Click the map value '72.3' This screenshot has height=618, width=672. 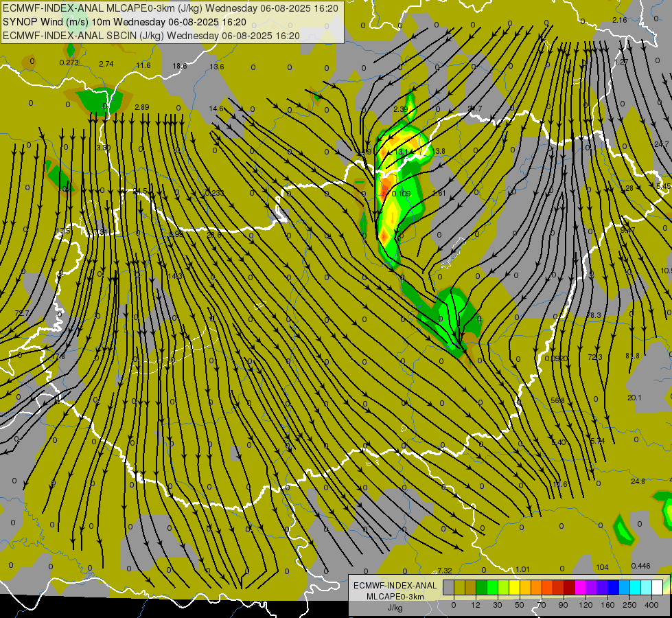pyautogui.click(x=595, y=357)
